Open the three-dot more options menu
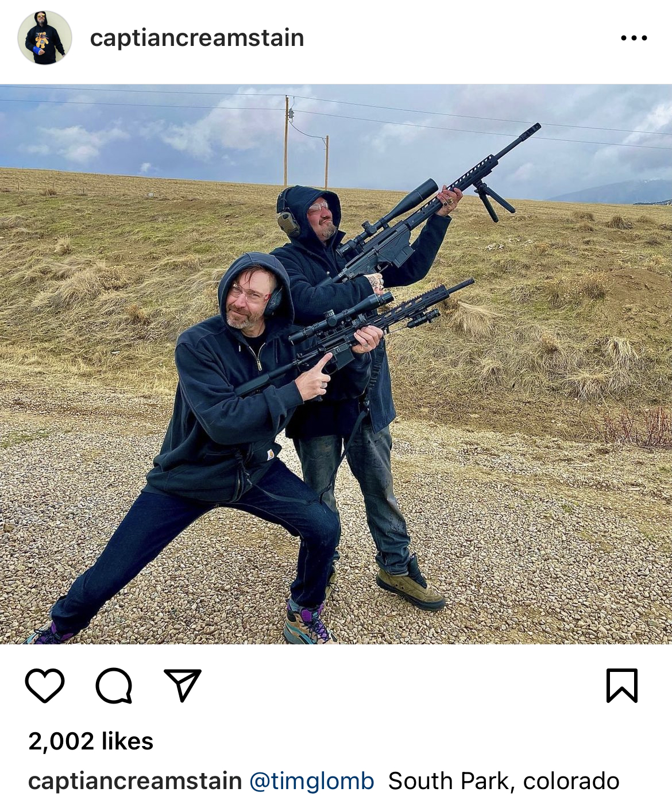Screen dimensions: 672x800 (x=634, y=38)
